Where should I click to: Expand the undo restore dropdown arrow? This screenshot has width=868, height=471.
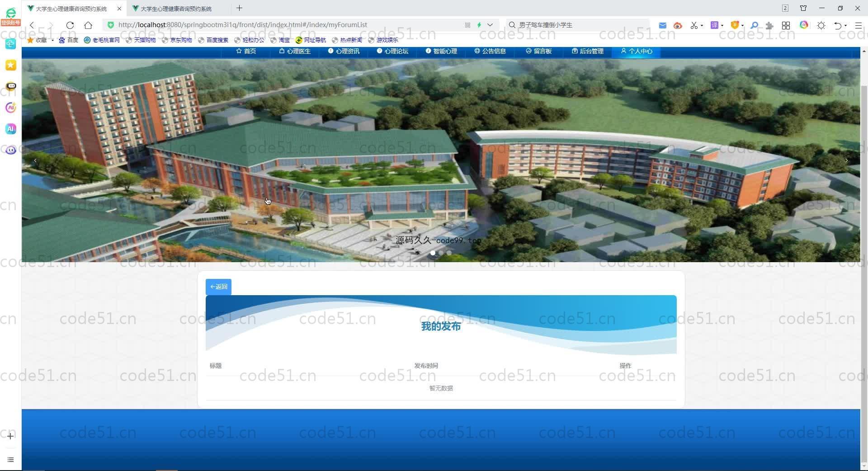point(845,25)
